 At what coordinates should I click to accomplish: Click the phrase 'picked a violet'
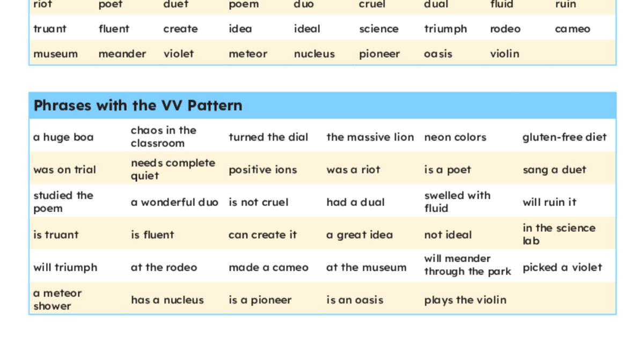point(562,267)
